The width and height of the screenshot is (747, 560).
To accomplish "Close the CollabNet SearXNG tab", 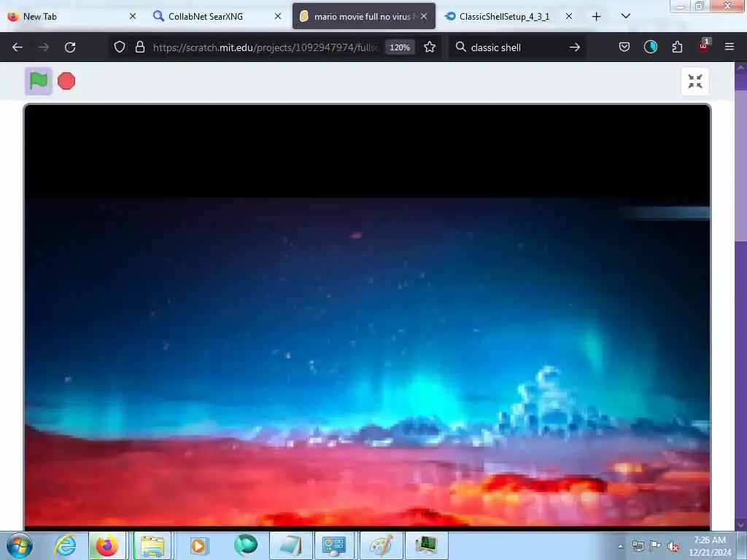I will click(x=278, y=16).
